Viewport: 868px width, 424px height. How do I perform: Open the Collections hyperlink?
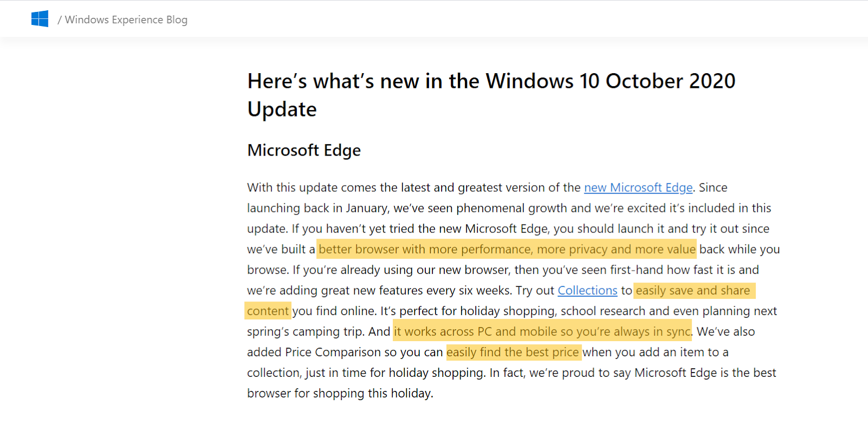coord(587,291)
